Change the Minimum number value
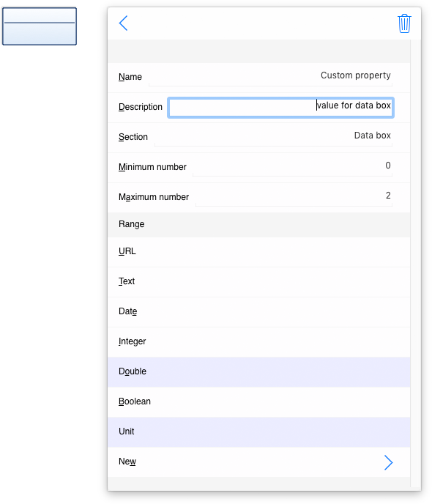Image resolution: width=432 pixels, height=504 pixels. click(x=292, y=166)
